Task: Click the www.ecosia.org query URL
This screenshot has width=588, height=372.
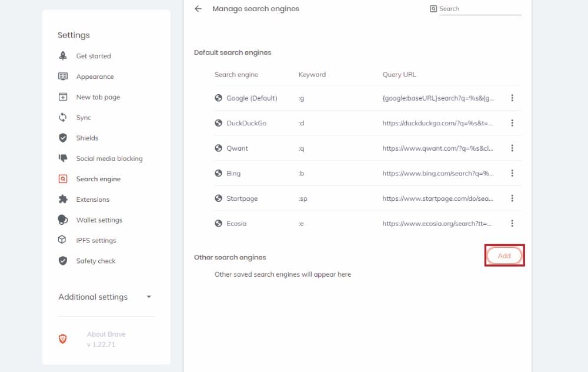Action: [x=437, y=224]
